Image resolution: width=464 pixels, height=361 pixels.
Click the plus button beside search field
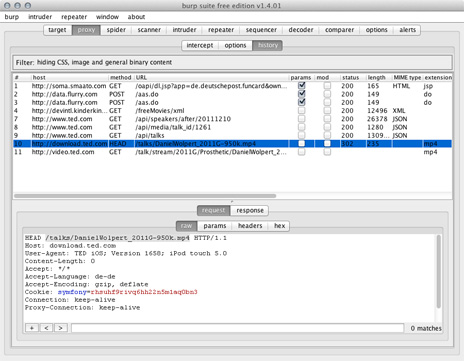tap(32, 328)
